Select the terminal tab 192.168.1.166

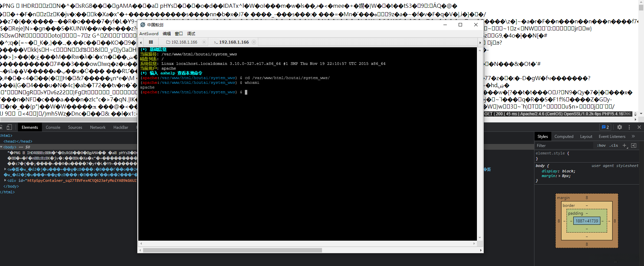tap(233, 42)
